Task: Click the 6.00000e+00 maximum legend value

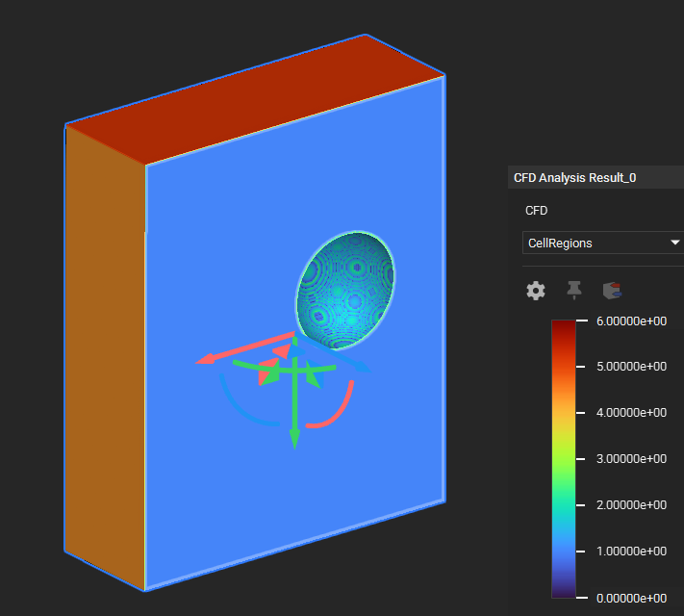Action: pos(633,321)
